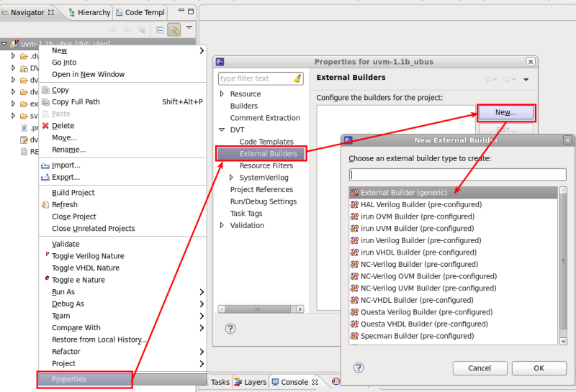Click the Link with Editor toolbar icon
The height and width of the screenshot is (392, 576).
[174, 29]
